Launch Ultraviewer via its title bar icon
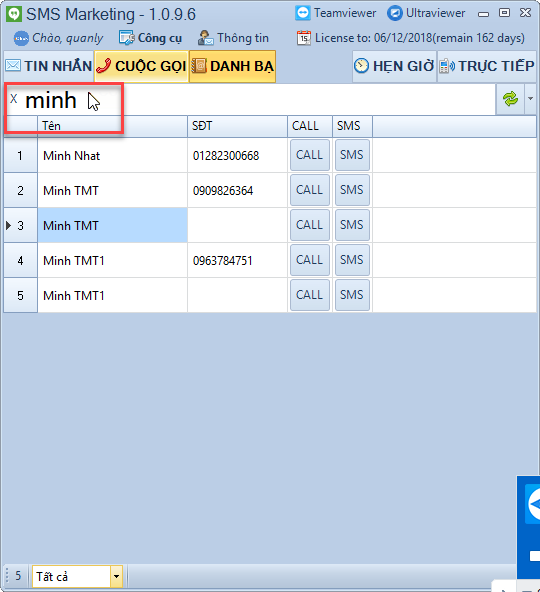Screen dimensions: 540x592 (x=395, y=13)
